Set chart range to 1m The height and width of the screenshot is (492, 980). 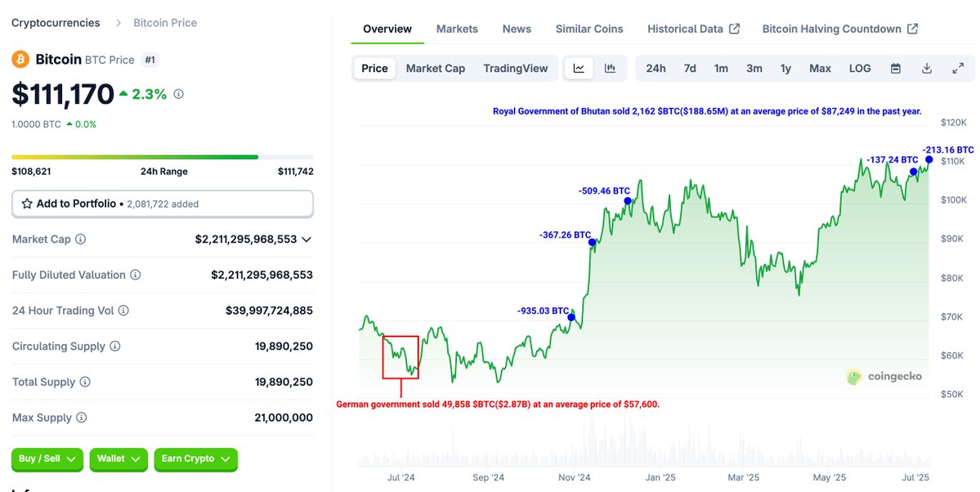721,68
